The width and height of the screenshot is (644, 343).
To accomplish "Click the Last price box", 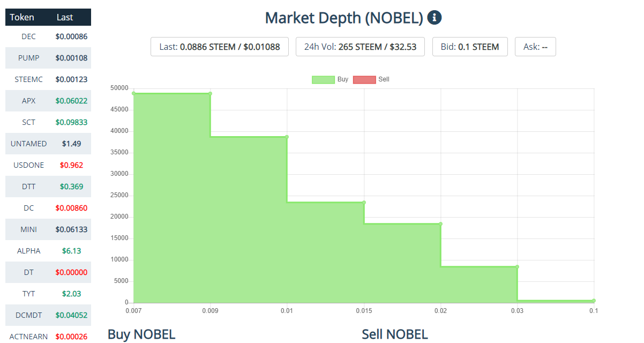I will [x=220, y=47].
